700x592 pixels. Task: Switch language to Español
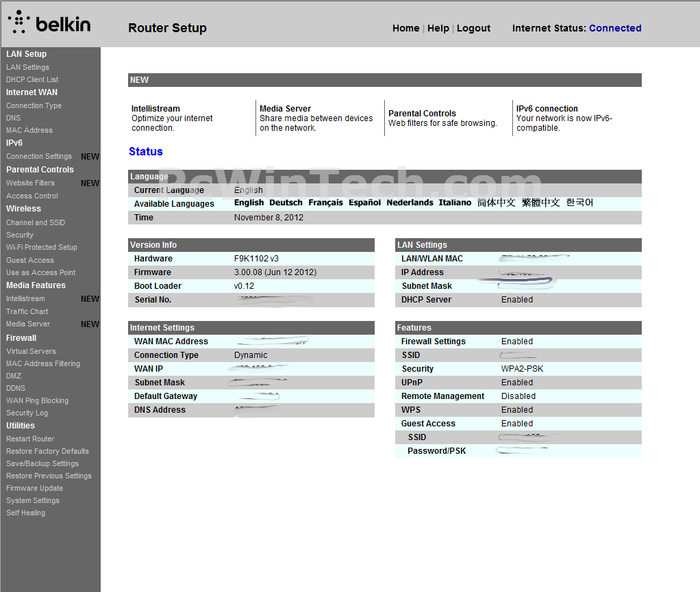click(365, 203)
